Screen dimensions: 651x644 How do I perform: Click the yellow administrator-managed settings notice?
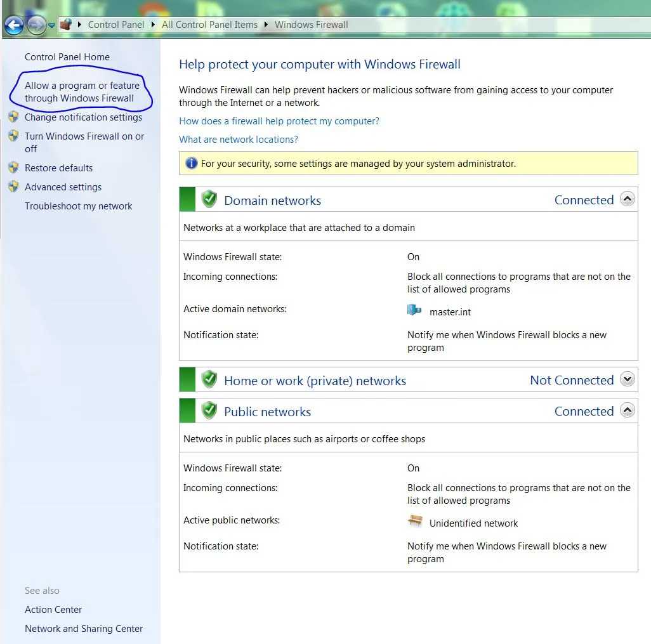tap(408, 163)
